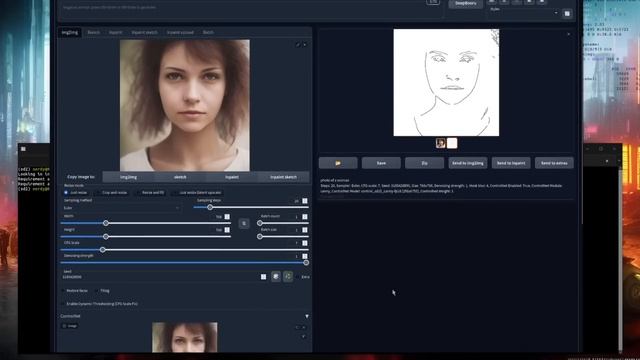Image resolution: width=640 pixels, height=360 pixels.
Task: Remove the img2img source image
Action: 304,44
